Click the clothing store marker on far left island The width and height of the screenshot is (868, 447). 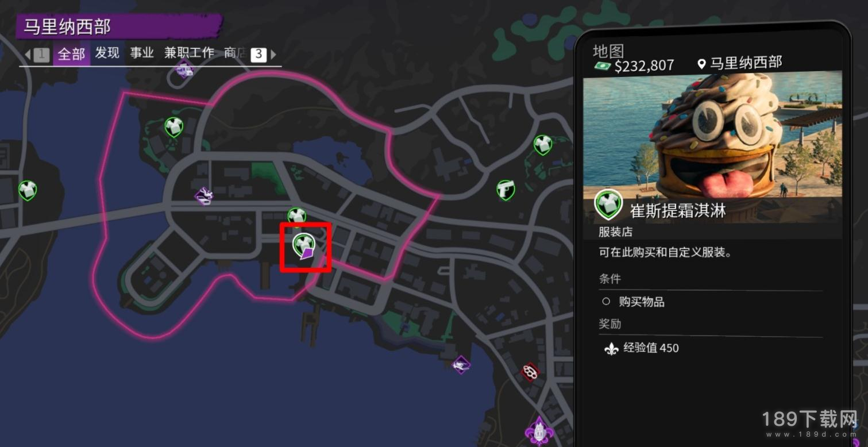pos(27,189)
